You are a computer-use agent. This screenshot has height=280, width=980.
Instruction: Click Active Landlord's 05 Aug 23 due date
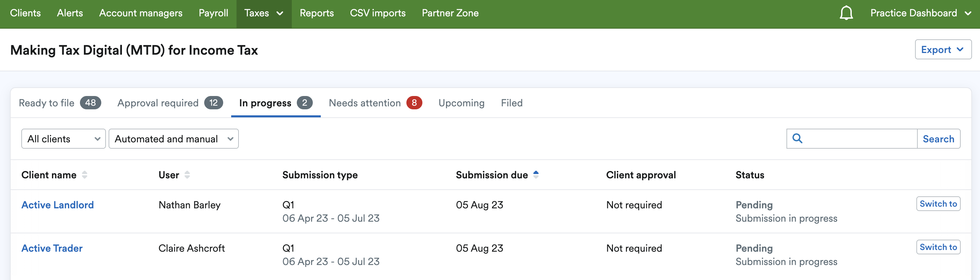pos(479,205)
